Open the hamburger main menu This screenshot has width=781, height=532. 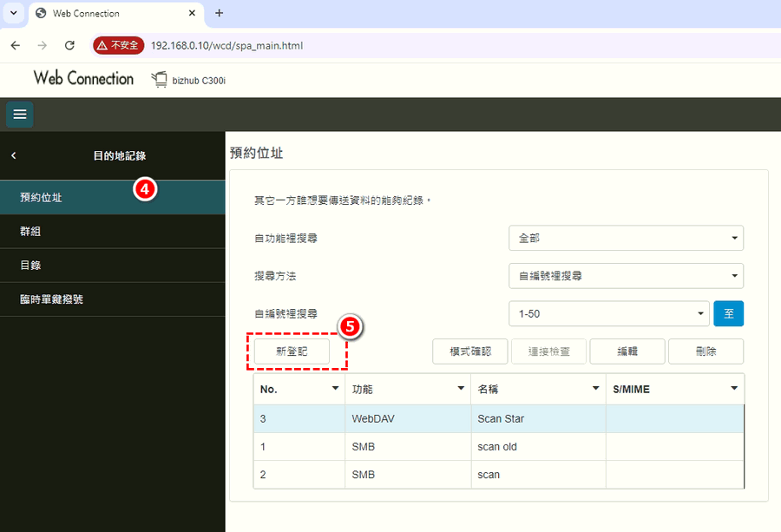20,115
